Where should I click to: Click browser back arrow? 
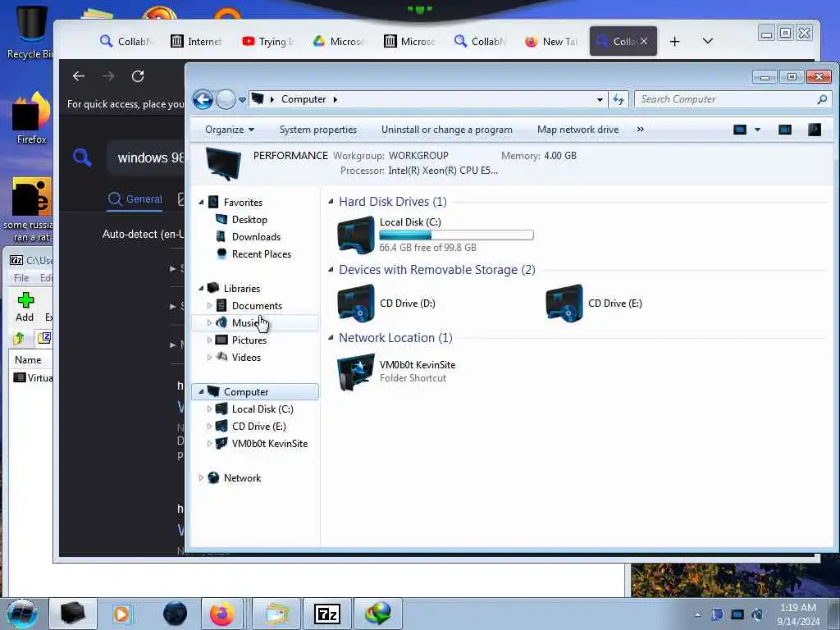tap(79, 76)
